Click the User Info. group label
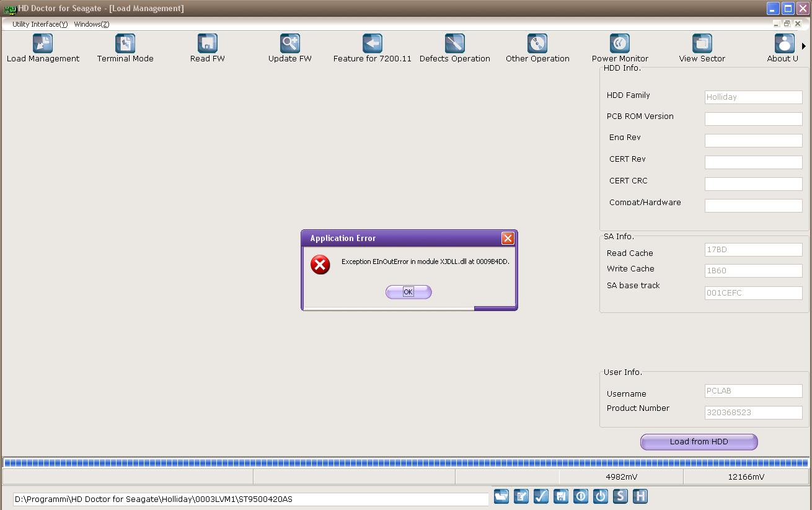 tap(623, 372)
